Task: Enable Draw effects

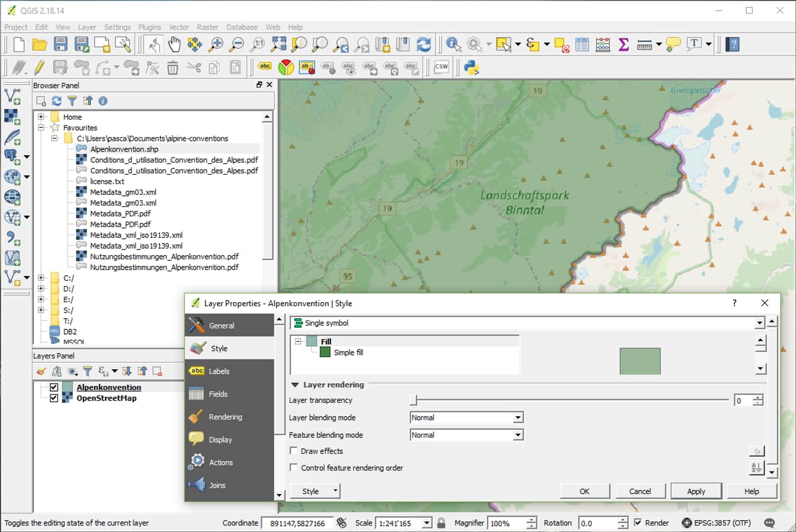Action: click(294, 451)
